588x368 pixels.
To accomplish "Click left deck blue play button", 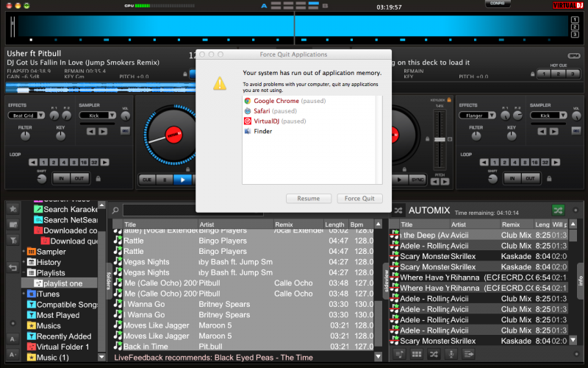I will (x=182, y=180).
